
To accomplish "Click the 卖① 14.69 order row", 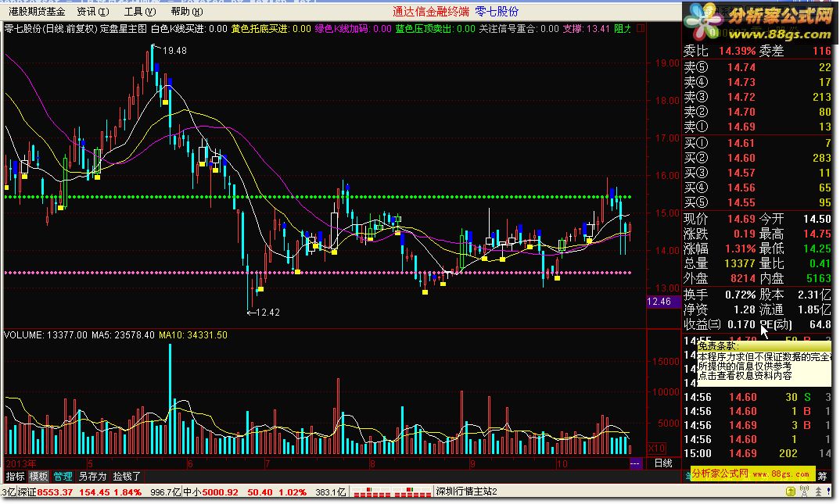I will [x=757, y=127].
